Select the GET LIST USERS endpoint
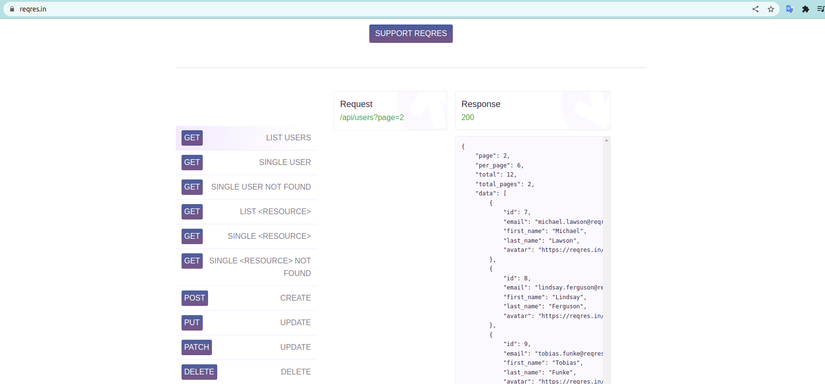 (246, 138)
